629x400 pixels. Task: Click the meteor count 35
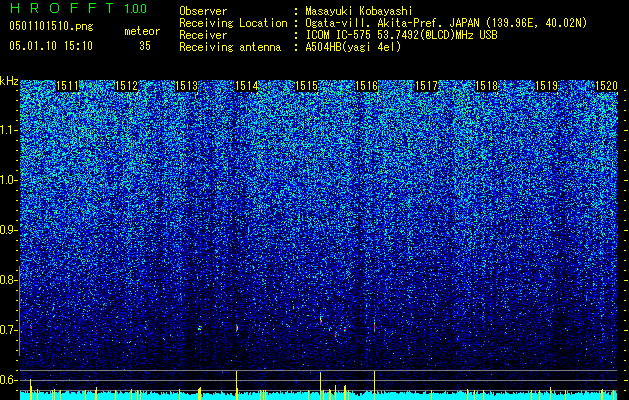point(145,46)
